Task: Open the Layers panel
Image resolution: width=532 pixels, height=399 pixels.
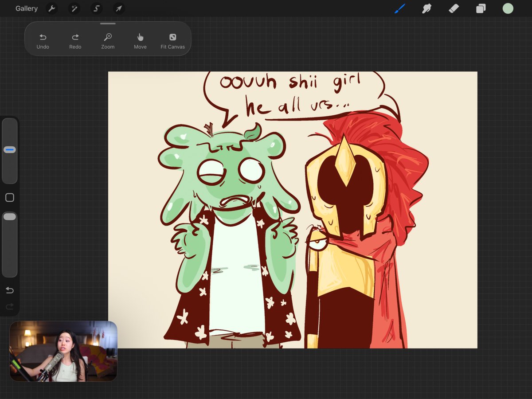Action: coord(481,8)
